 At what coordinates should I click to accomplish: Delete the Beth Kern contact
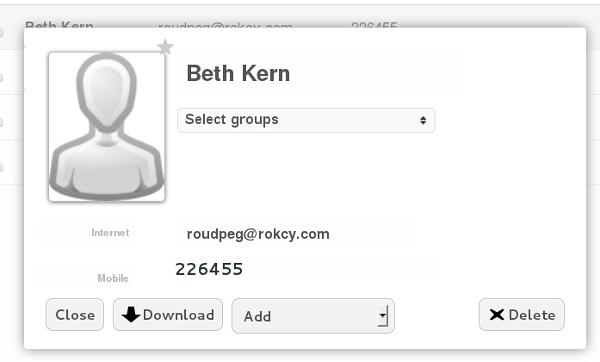click(522, 315)
